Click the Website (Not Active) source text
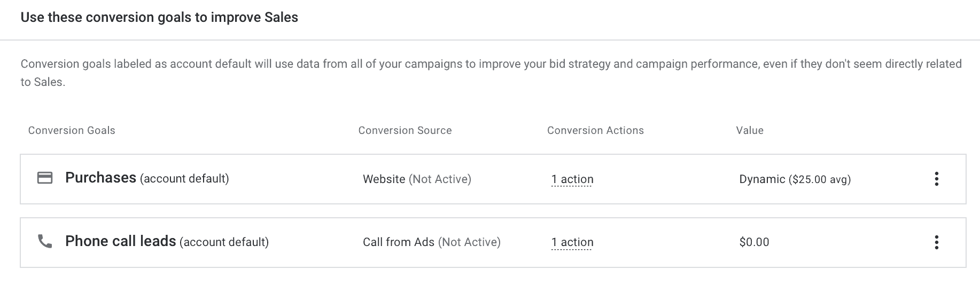The width and height of the screenshot is (980, 285). click(x=417, y=179)
